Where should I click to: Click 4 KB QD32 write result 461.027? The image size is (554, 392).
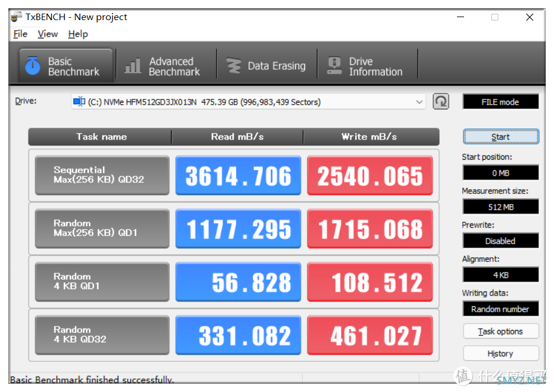(370, 335)
